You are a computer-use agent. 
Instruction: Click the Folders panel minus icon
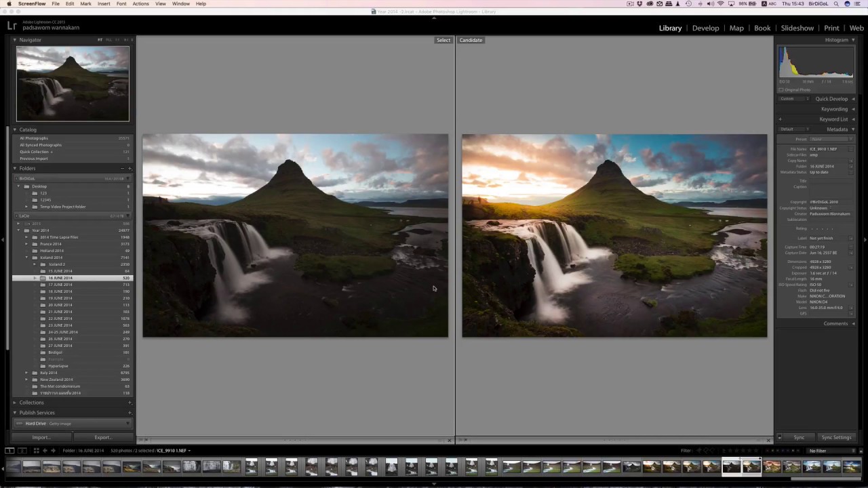tap(123, 168)
